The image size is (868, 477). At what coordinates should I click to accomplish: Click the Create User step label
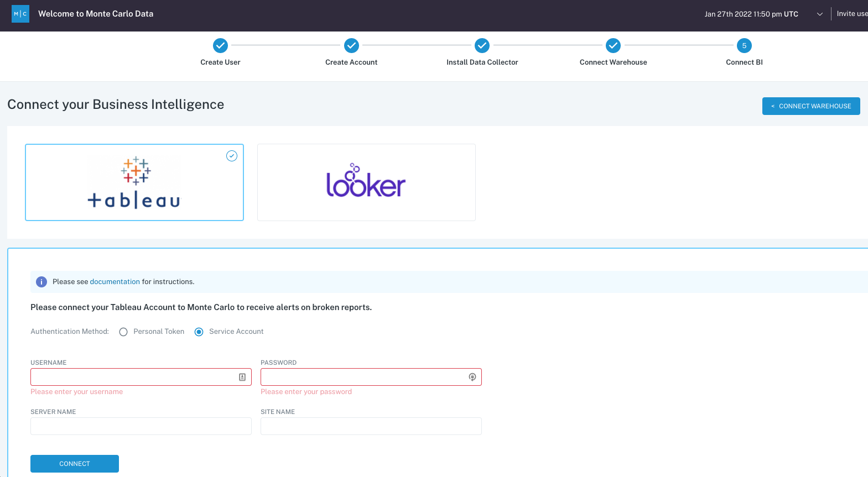220,62
